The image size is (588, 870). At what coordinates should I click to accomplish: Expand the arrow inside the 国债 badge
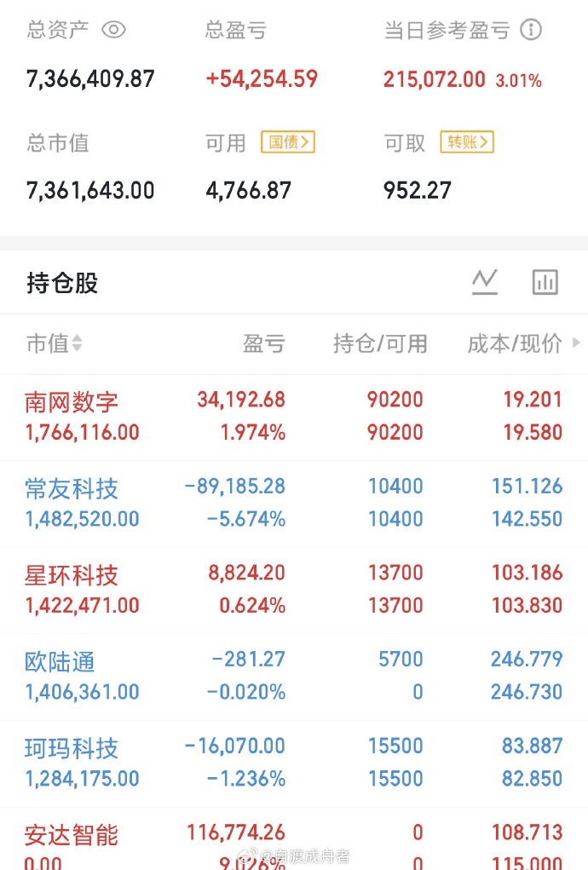[305, 143]
